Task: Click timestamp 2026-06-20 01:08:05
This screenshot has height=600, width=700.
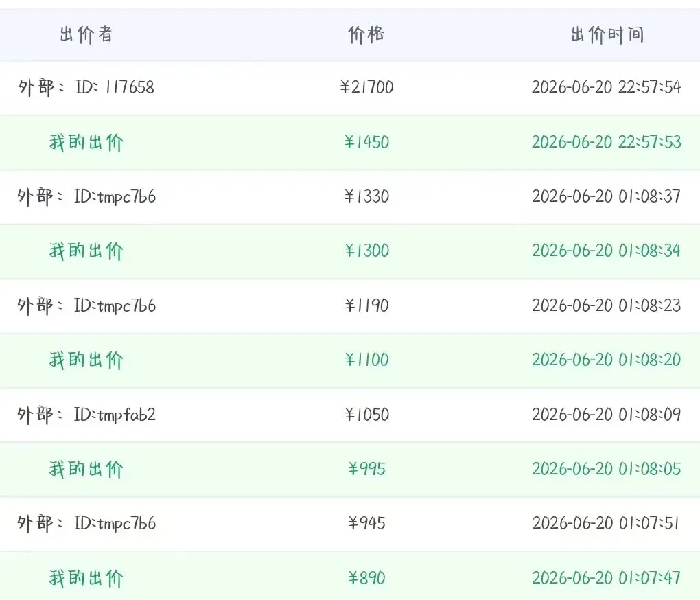Action: click(606, 469)
